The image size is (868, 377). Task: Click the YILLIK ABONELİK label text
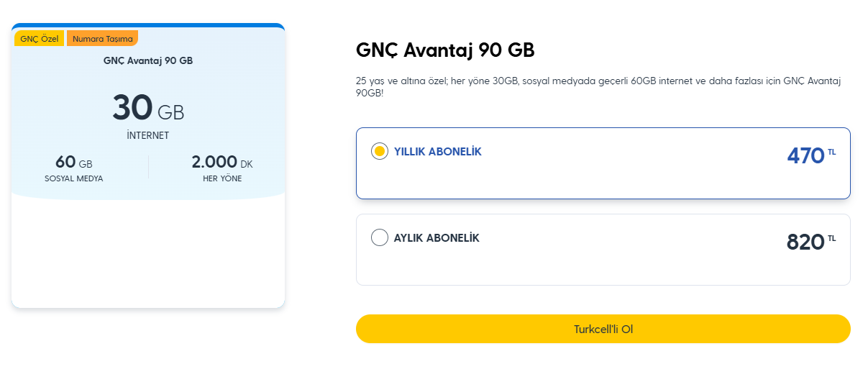[437, 152]
